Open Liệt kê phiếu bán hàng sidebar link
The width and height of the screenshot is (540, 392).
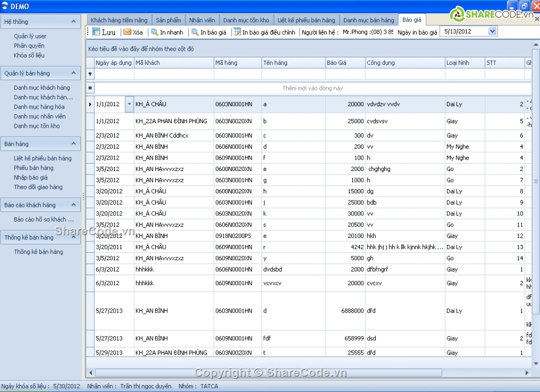43,159
